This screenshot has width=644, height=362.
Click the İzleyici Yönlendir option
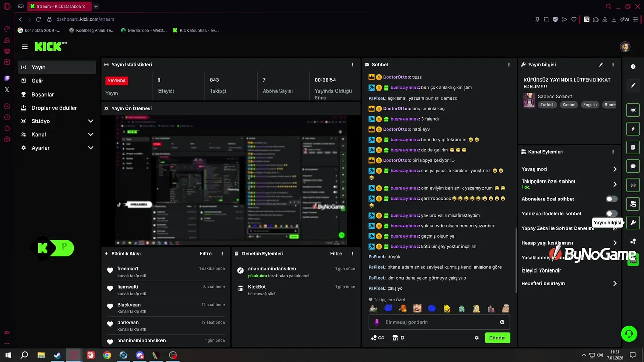[541, 270]
